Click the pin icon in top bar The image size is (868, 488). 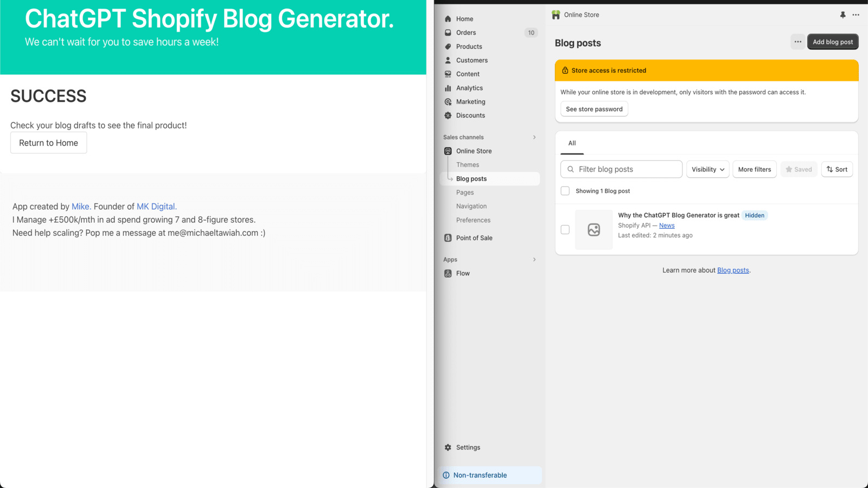[843, 15]
